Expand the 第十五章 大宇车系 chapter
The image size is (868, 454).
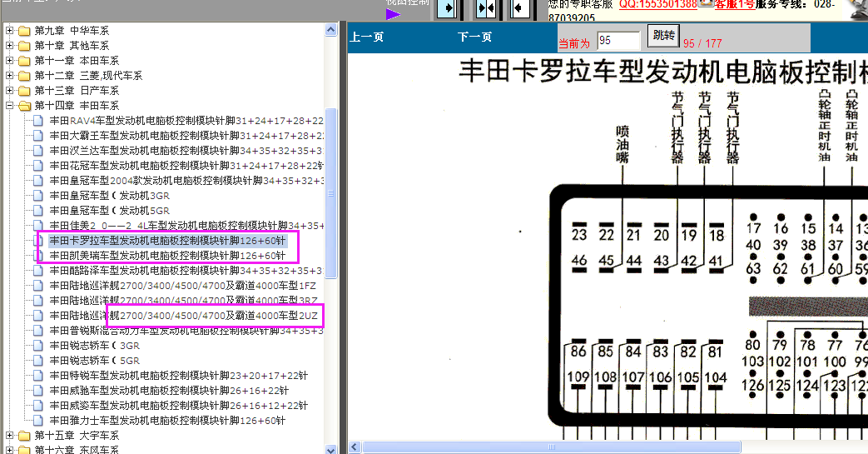pos(9,435)
